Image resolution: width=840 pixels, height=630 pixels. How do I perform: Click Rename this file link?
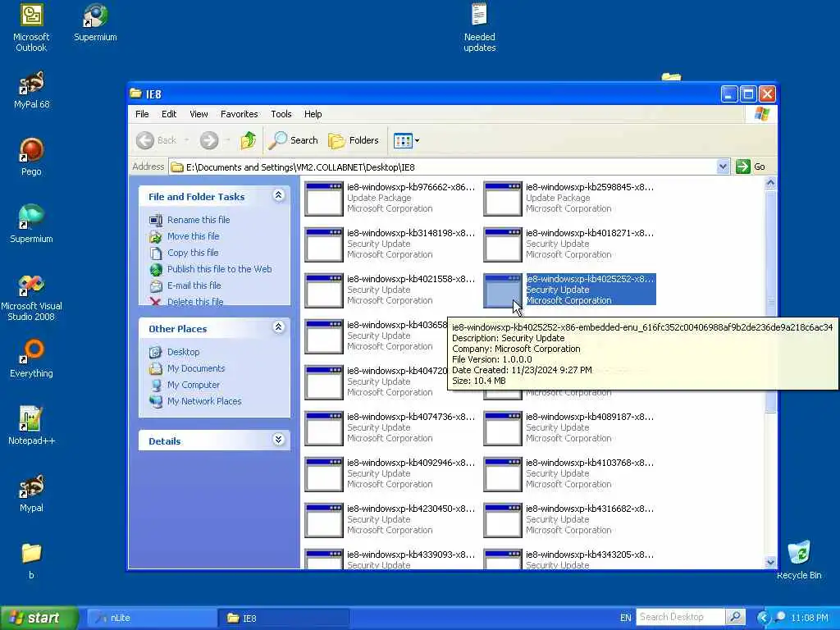click(x=199, y=220)
